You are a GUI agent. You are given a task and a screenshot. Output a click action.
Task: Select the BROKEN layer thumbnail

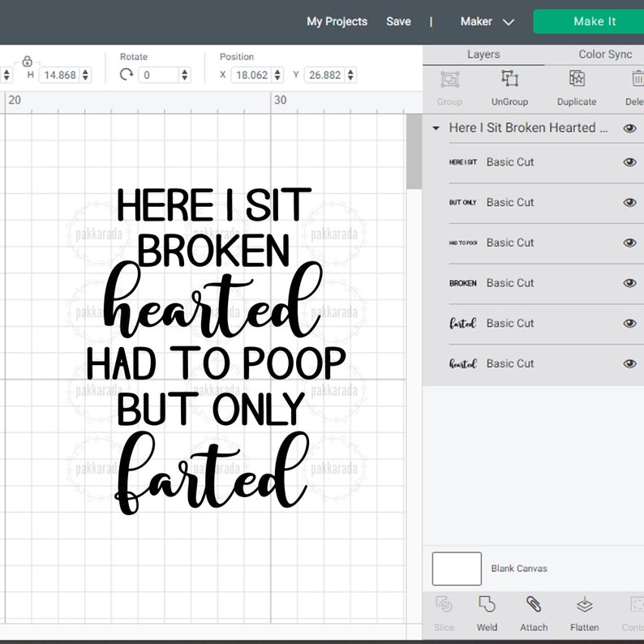463,283
